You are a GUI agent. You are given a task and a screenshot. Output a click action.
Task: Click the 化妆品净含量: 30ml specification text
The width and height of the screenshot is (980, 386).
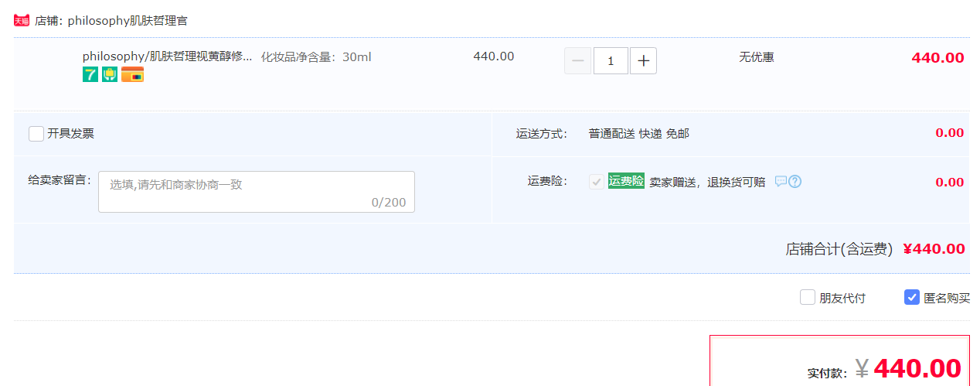click(316, 56)
